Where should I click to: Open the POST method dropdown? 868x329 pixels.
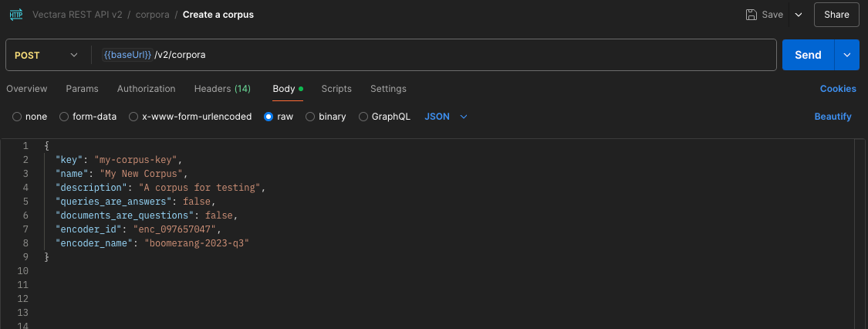pyautogui.click(x=46, y=56)
